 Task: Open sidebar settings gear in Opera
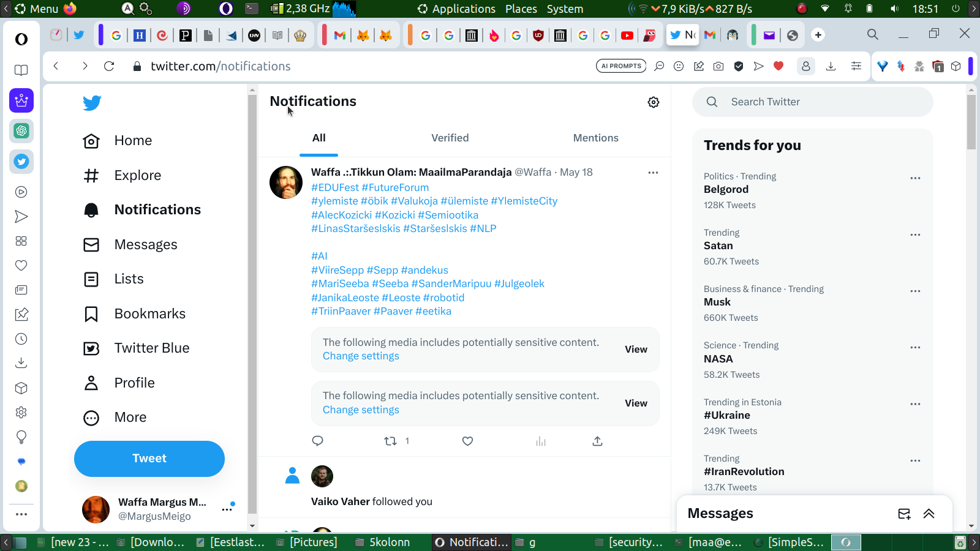pyautogui.click(x=21, y=413)
